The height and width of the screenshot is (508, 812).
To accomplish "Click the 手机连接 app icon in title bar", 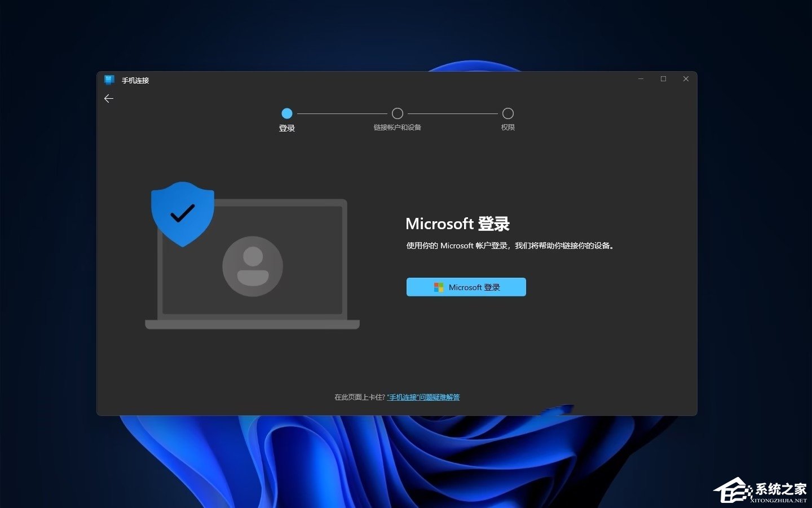I will tap(109, 80).
